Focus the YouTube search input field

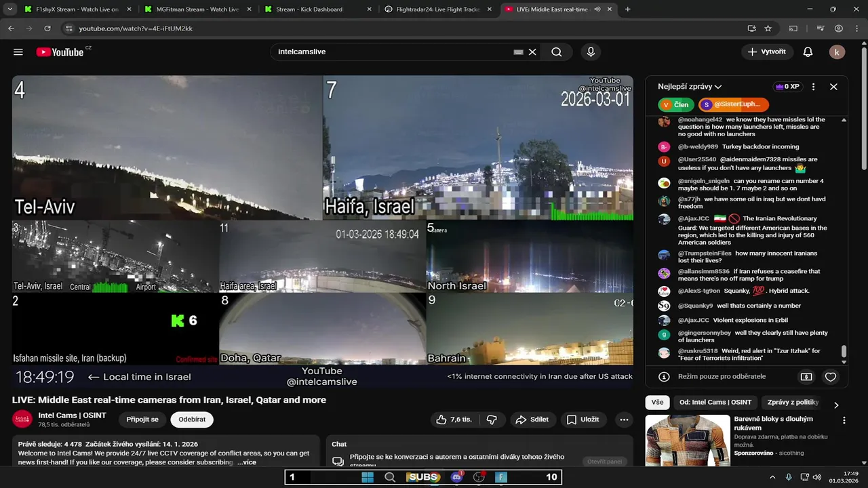click(393, 52)
